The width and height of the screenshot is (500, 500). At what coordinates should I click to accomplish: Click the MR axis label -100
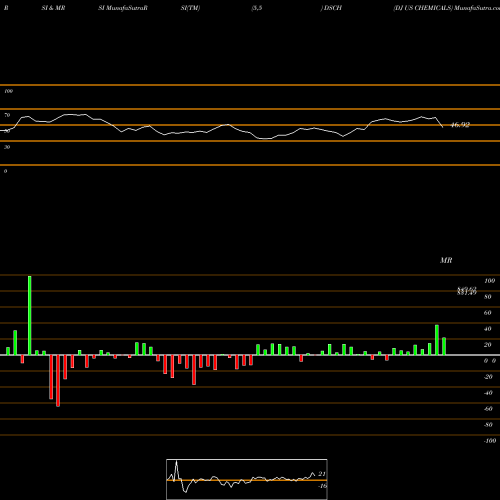pyautogui.click(x=490, y=441)
